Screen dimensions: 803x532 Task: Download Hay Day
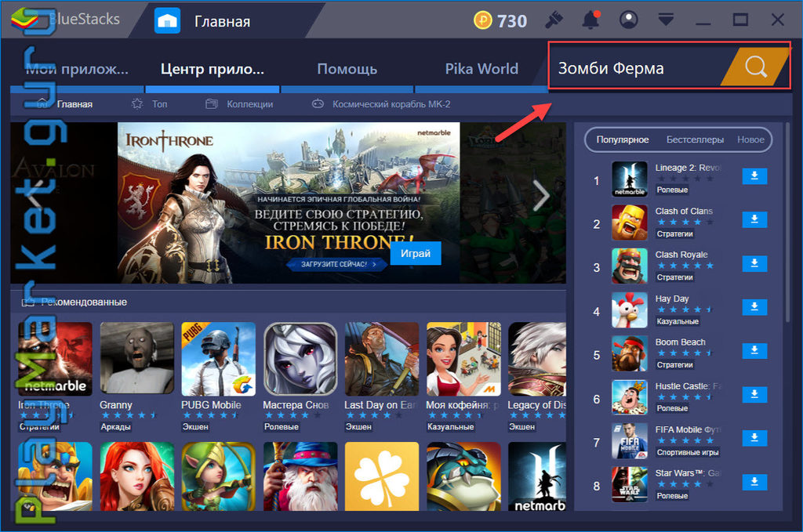click(754, 307)
